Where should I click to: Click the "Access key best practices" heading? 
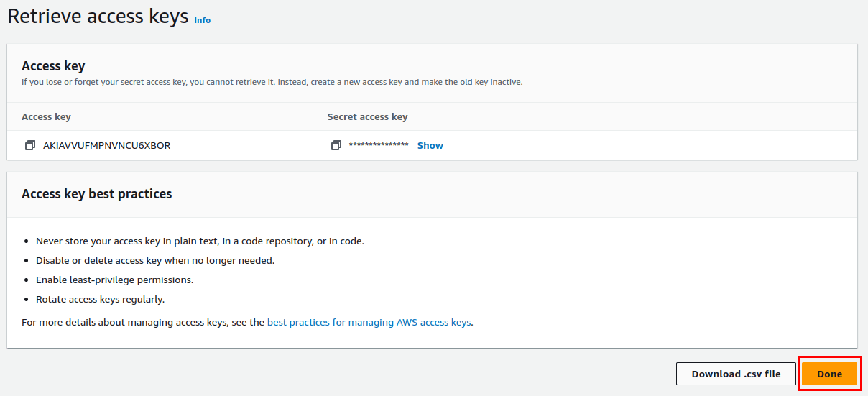[96, 193]
